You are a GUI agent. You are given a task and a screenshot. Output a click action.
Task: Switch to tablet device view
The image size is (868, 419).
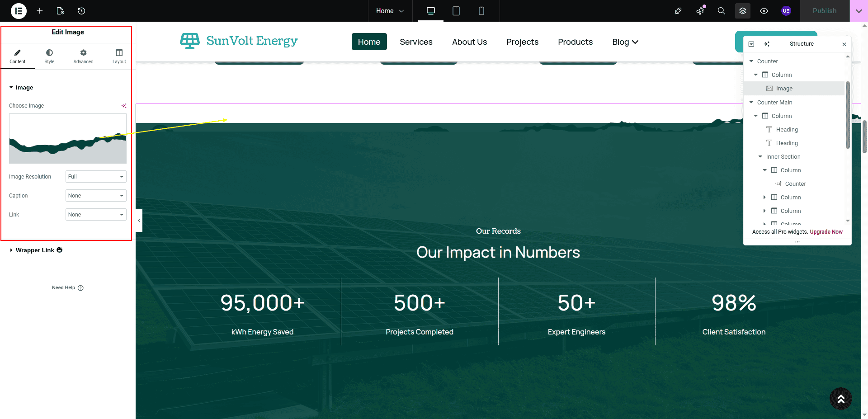(456, 11)
